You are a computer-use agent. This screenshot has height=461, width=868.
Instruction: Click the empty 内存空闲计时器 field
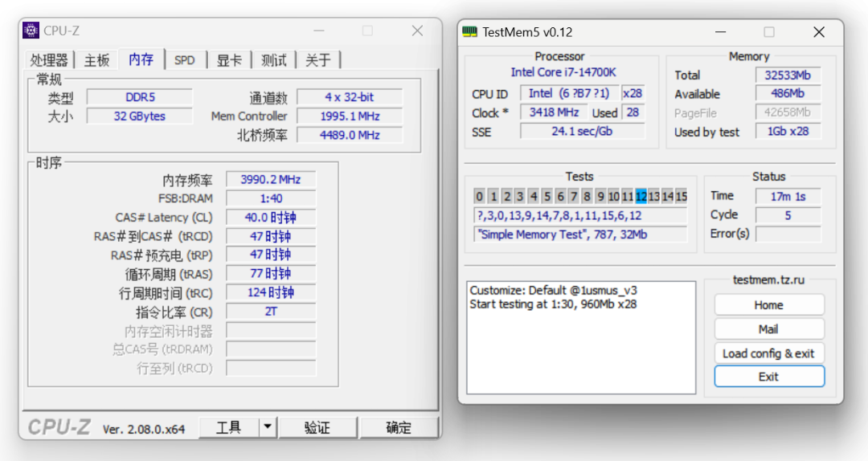(271, 331)
